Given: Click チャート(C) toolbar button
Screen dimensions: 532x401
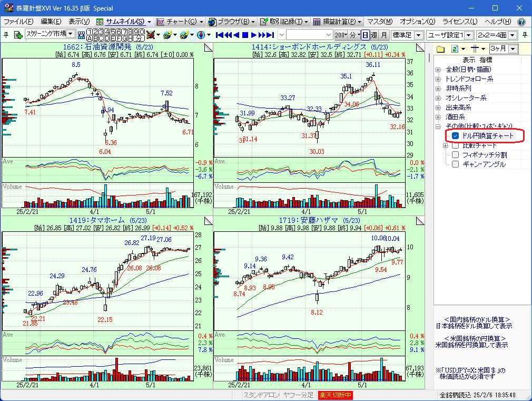Looking at the screenshot, I should tap(177, 22).
